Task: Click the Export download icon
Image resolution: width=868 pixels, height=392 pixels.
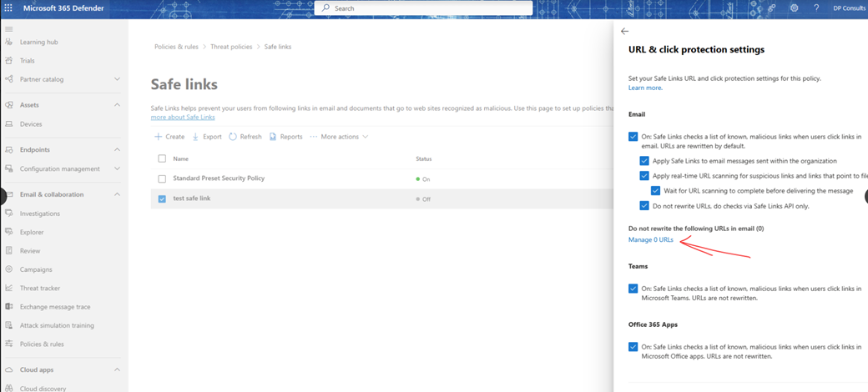Action: coord(195,137)
